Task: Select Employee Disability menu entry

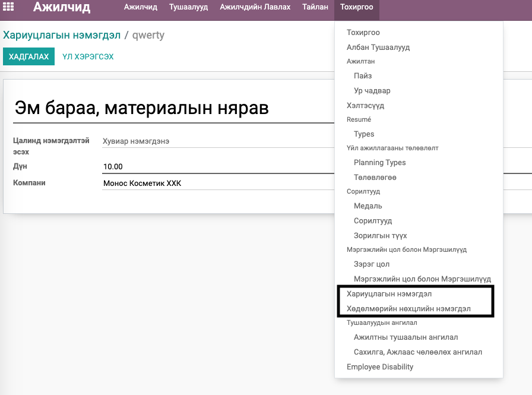Action: point(379,367)
